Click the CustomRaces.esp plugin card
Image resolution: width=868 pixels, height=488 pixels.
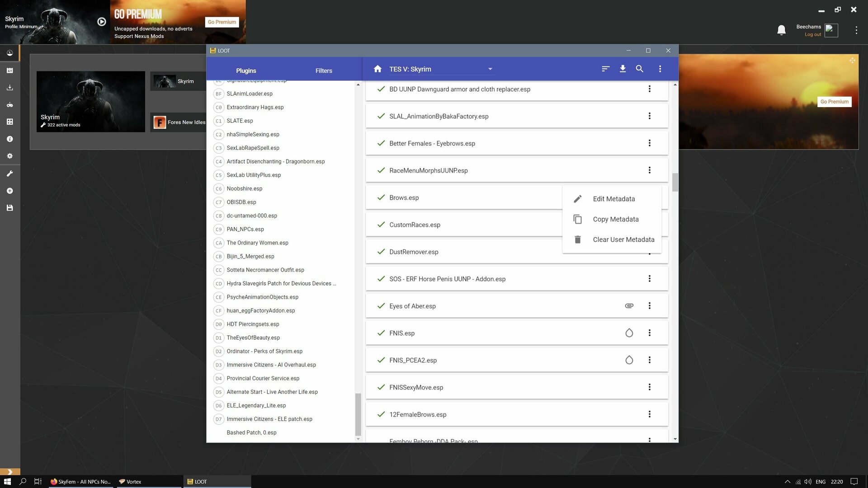[x=463, y=225]
